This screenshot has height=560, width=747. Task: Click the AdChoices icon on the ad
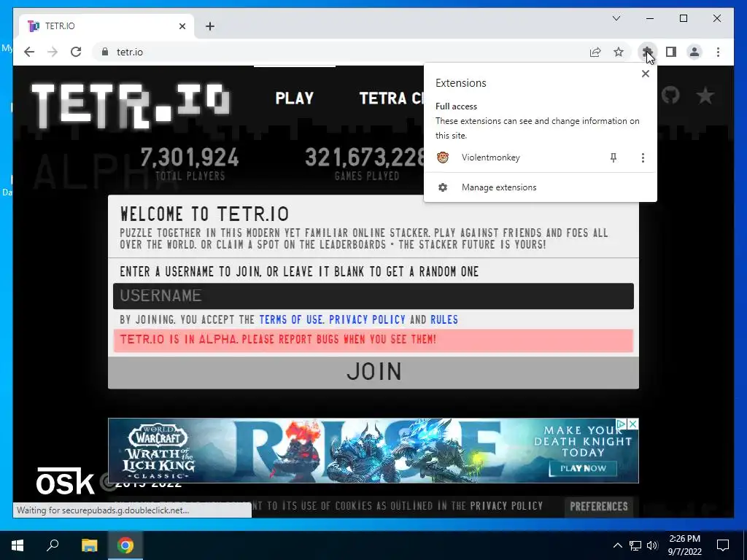pyautogui.click(x=622, y=424)
